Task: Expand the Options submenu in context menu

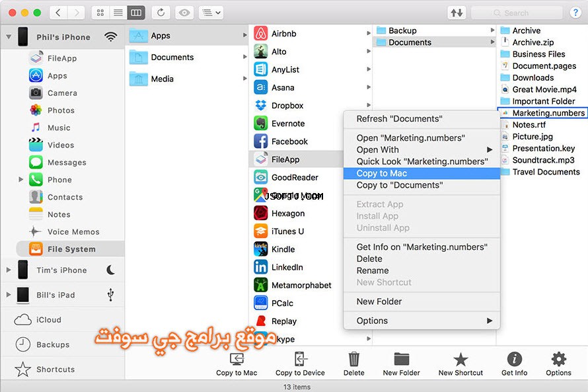Action: pyautogui.click(x=422, y=321)
